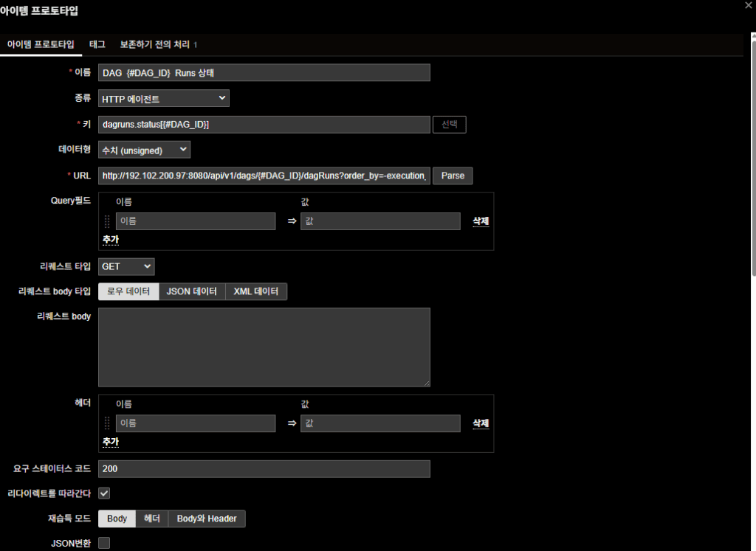The width and height of the screenshot is (756, 551).
Task: Click the Parse button next to URL
Action: (x=453, y=176)
